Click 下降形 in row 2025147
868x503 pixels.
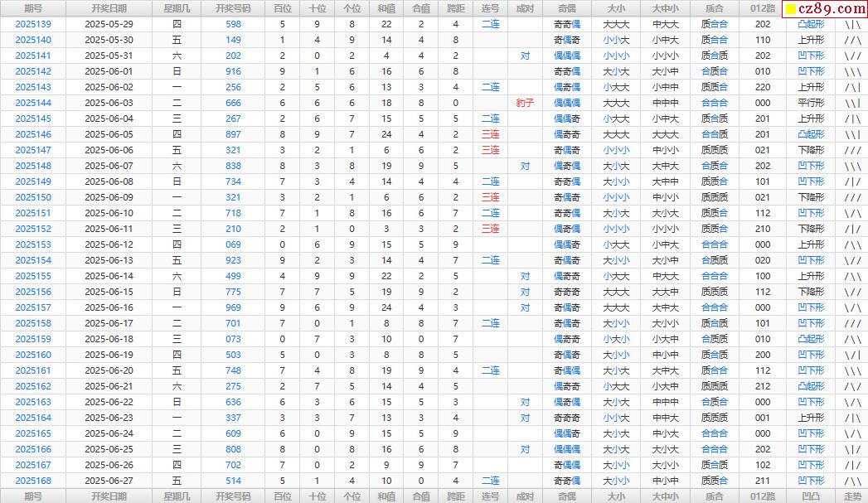811,150
